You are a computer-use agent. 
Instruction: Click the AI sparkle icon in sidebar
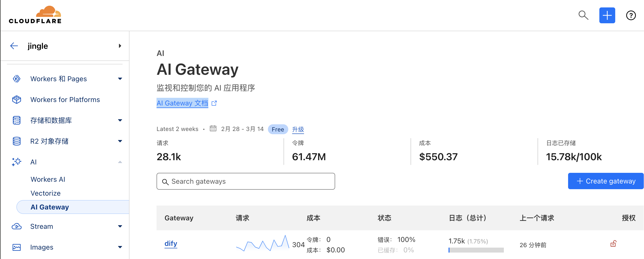(17, 162)
